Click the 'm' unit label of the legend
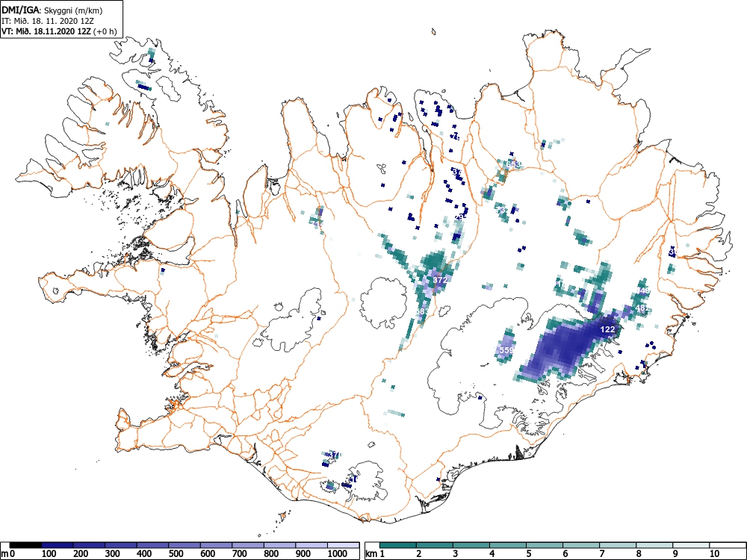The image size is (747, 560). (4, 554)
